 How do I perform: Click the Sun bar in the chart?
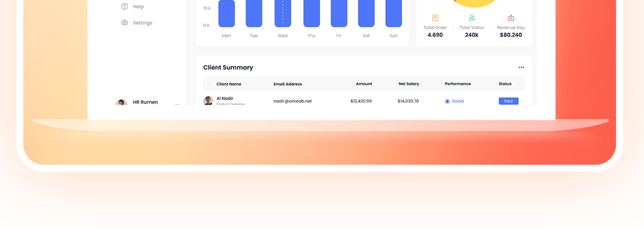(x=394, y=14)
